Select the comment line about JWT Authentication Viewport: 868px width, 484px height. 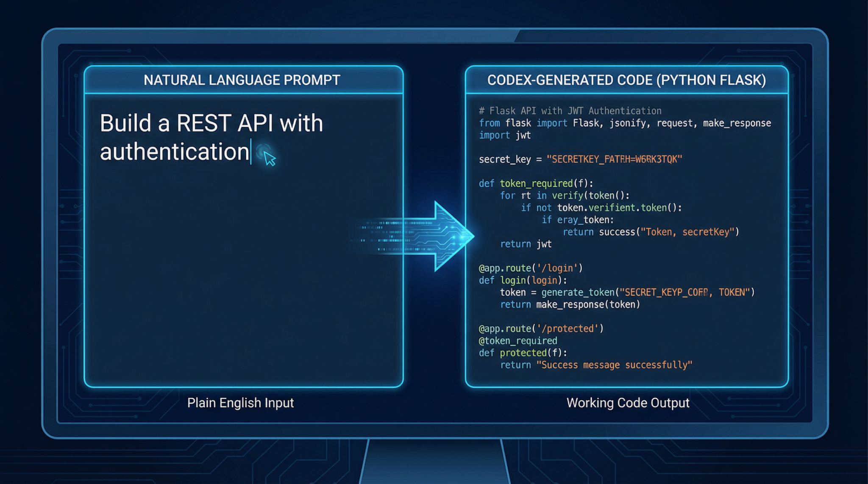pyautogui.click(x=570, y=111)
